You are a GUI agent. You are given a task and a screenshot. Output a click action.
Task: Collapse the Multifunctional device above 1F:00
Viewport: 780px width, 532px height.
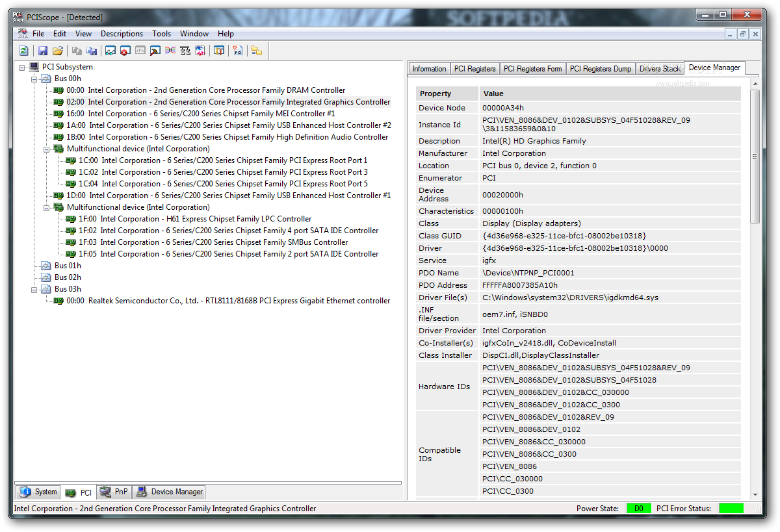[x=47, y=207]
